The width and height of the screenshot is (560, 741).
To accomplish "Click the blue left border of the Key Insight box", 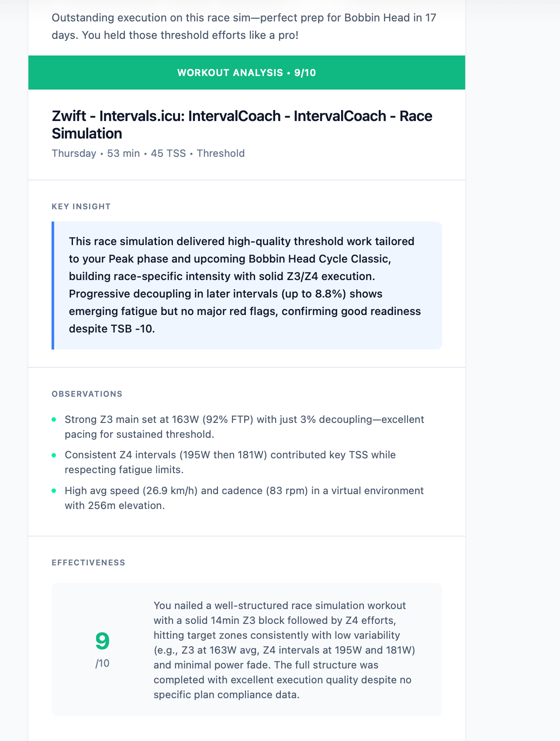I will (x=53, y=285).
